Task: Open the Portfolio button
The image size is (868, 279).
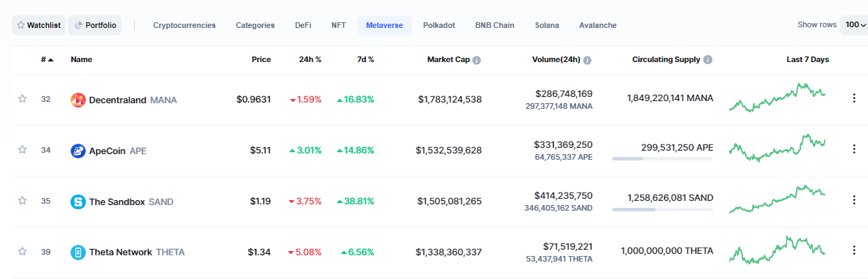Action: [95, 25]
